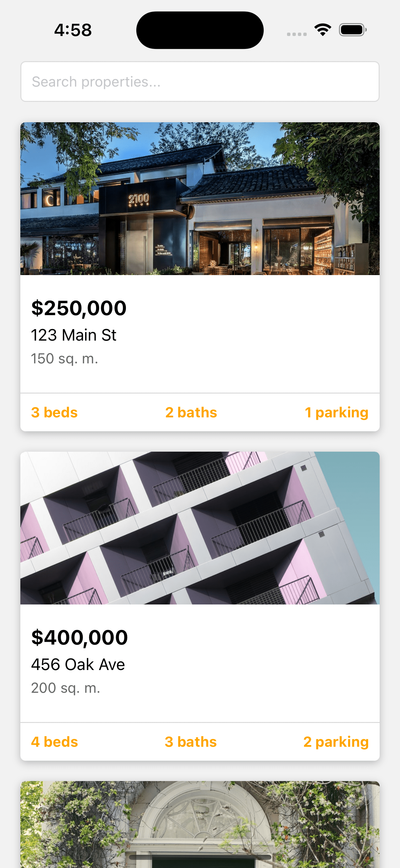Tap the cellular signal dots icon

tap(297, 34)
